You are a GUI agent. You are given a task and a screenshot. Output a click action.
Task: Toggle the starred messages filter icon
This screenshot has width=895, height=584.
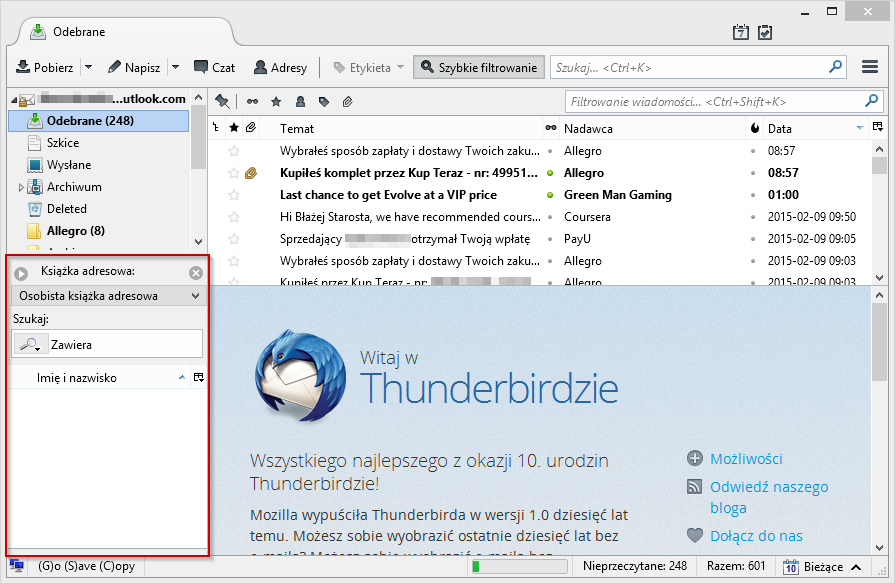click(x=276, y=102)
